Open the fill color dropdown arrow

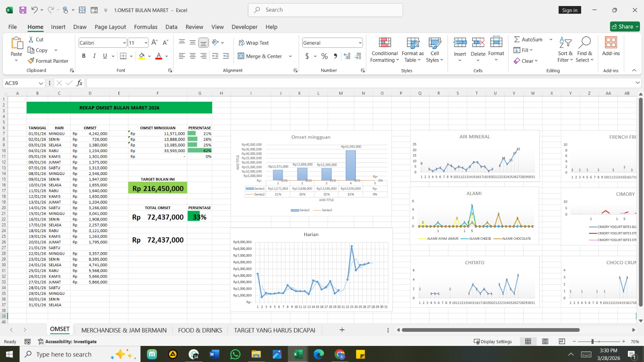click(149, 56)
